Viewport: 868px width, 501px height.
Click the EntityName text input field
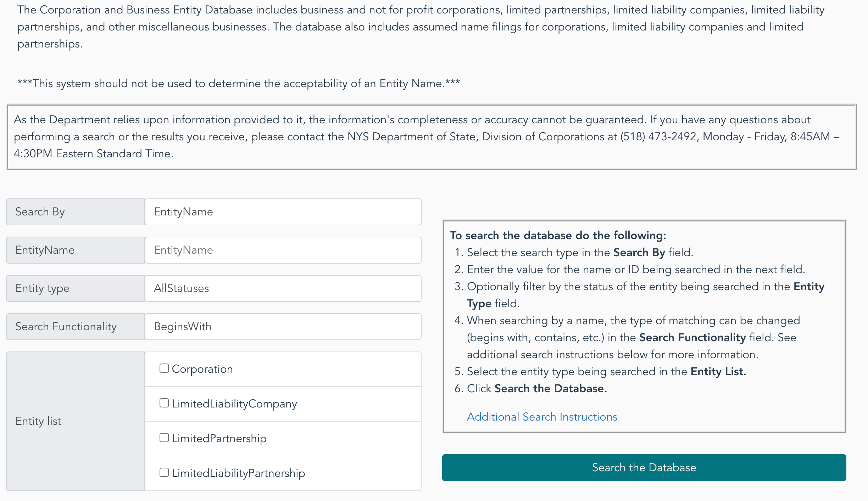283,250
